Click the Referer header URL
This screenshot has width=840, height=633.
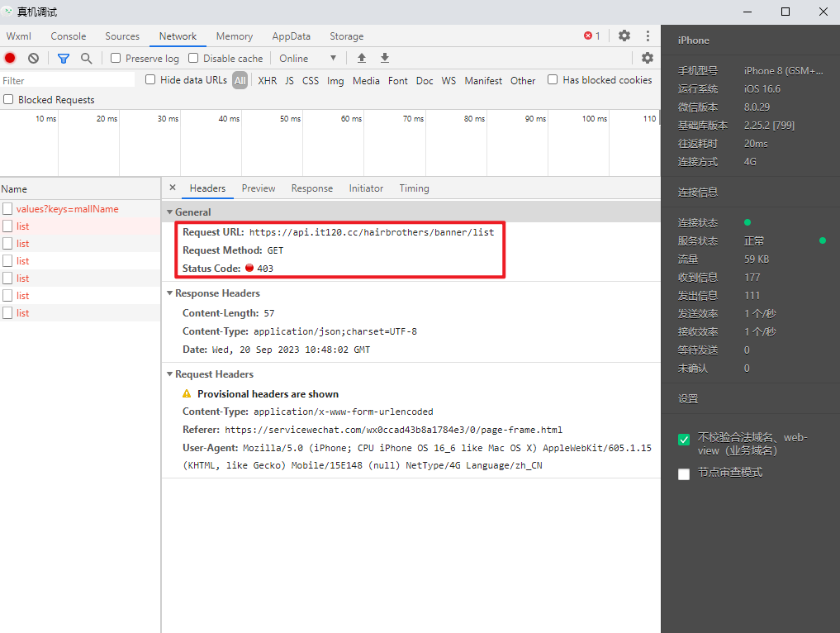393,430
